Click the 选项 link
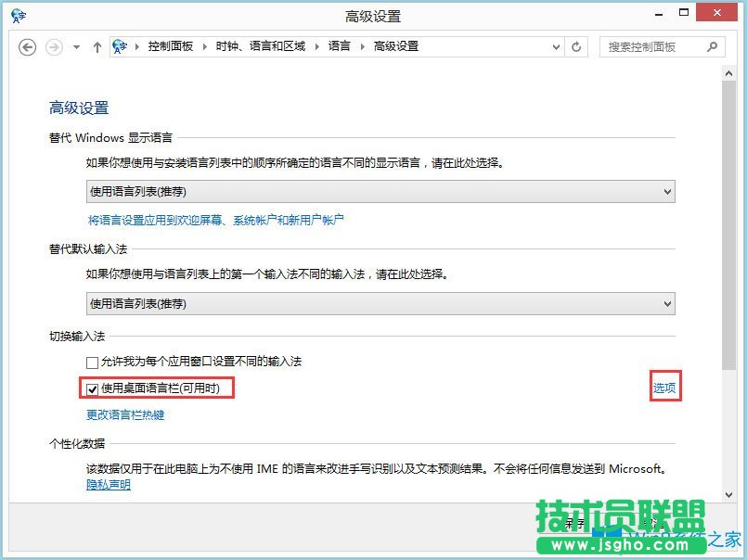This screenshot has width=747, height=560. 663,388
